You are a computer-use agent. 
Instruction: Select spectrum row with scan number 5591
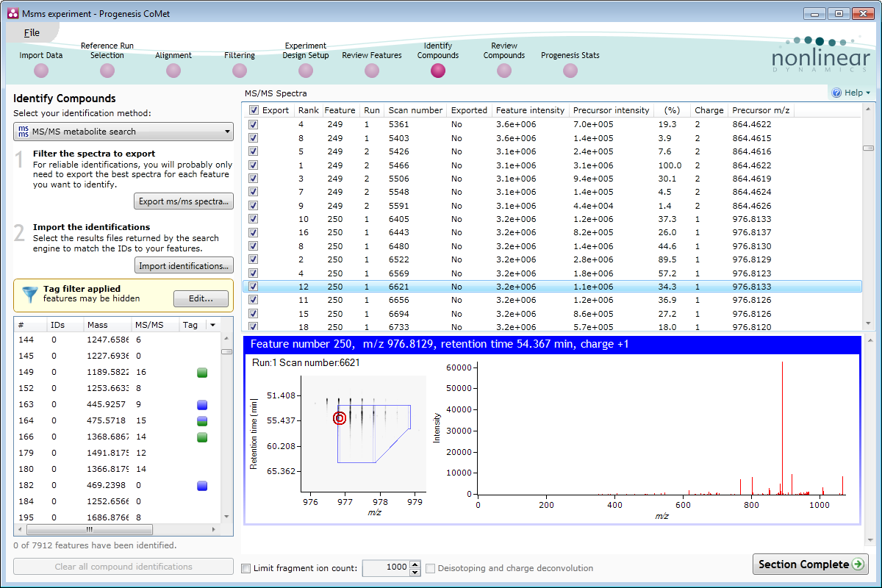tap(552, 206)
